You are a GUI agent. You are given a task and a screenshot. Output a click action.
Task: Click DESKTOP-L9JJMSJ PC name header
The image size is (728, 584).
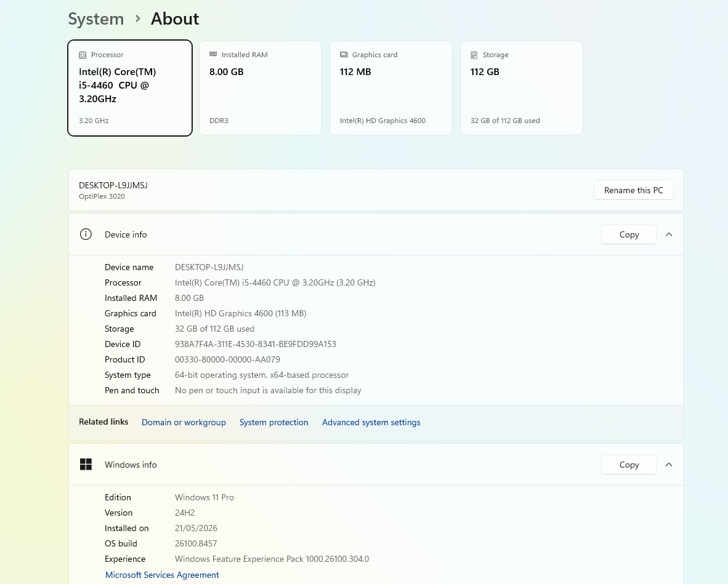point(113,185)
